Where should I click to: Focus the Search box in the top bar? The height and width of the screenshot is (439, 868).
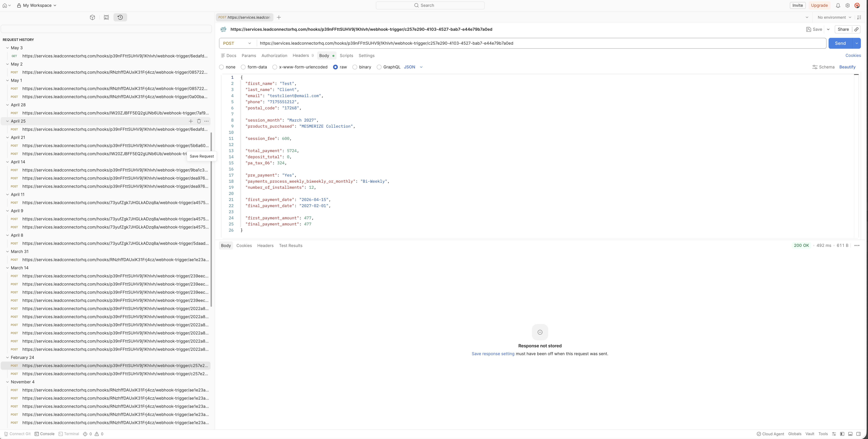pos(430,5)
